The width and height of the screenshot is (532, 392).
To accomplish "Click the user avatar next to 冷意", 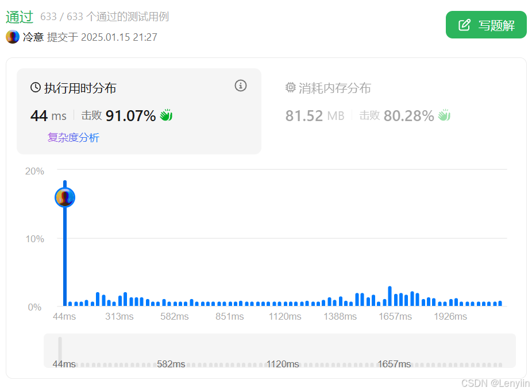I will [x=13, y=37].
